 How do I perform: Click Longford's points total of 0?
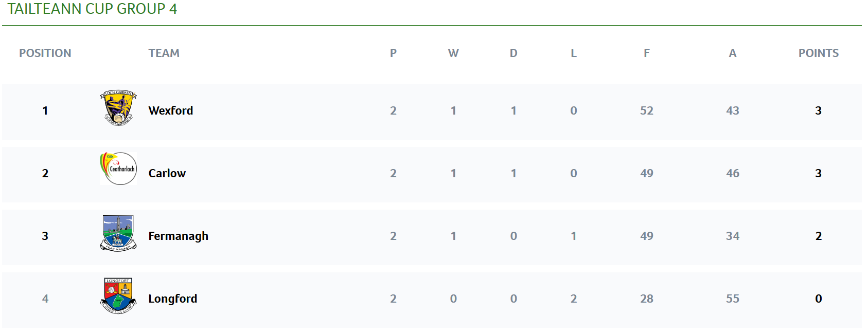pos(819,299)
